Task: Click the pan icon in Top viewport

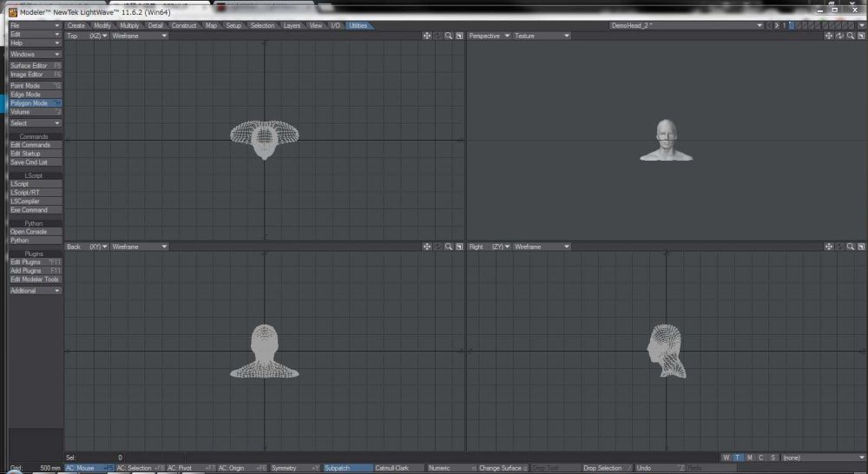Action: [427, 36]
